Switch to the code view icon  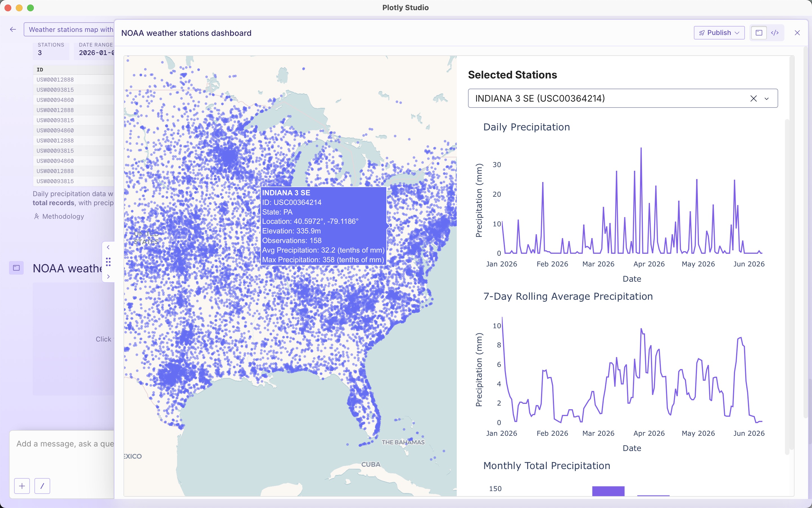coord(775,32)
